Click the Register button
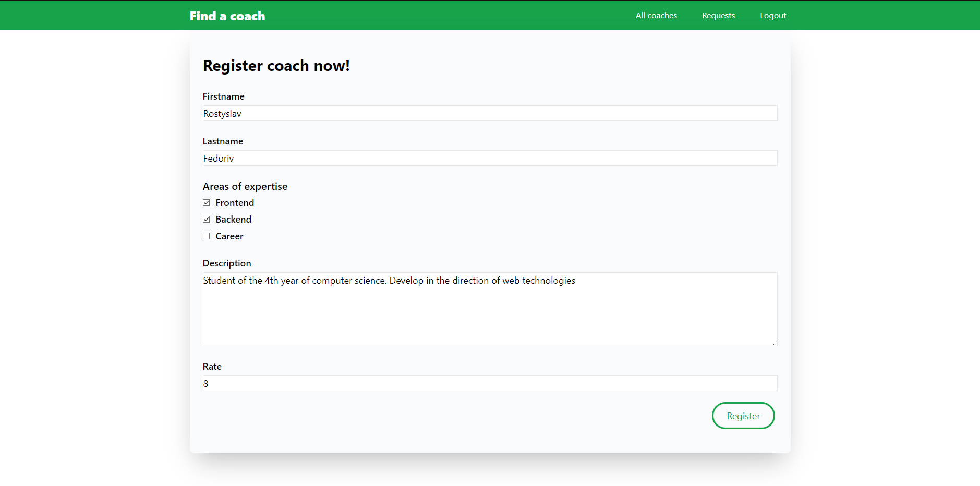This screenshot has height=486, width=980. click(743, 416)
